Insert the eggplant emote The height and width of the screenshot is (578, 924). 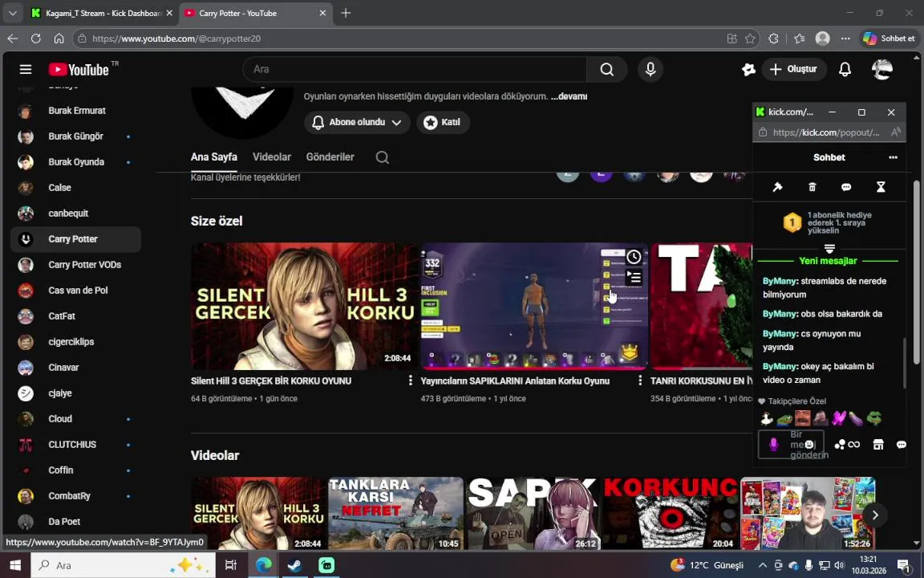tap(856, 419)
